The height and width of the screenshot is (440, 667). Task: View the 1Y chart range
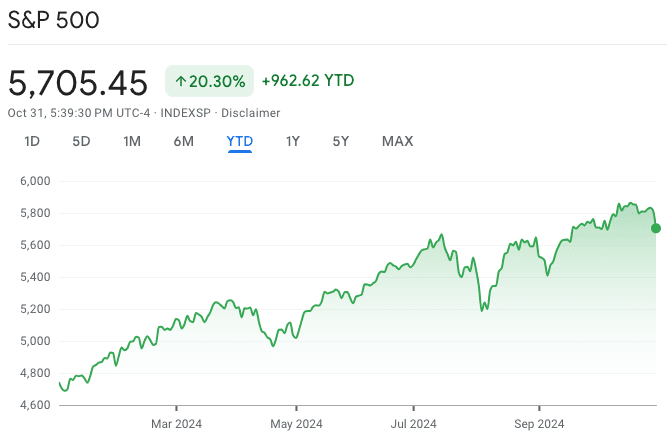point(293,141)
